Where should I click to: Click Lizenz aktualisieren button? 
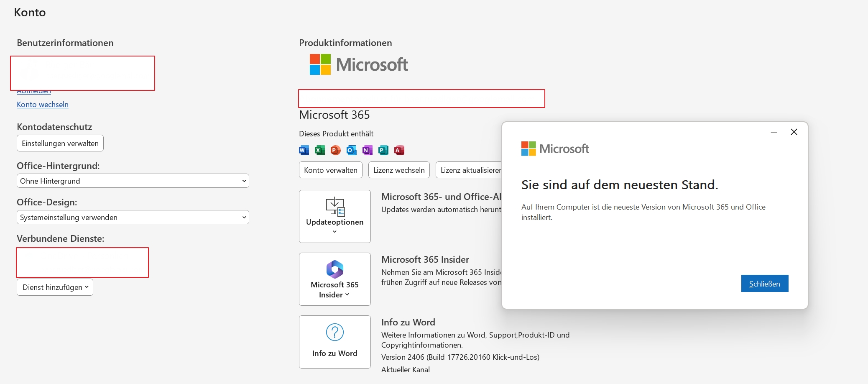(469, 170)
